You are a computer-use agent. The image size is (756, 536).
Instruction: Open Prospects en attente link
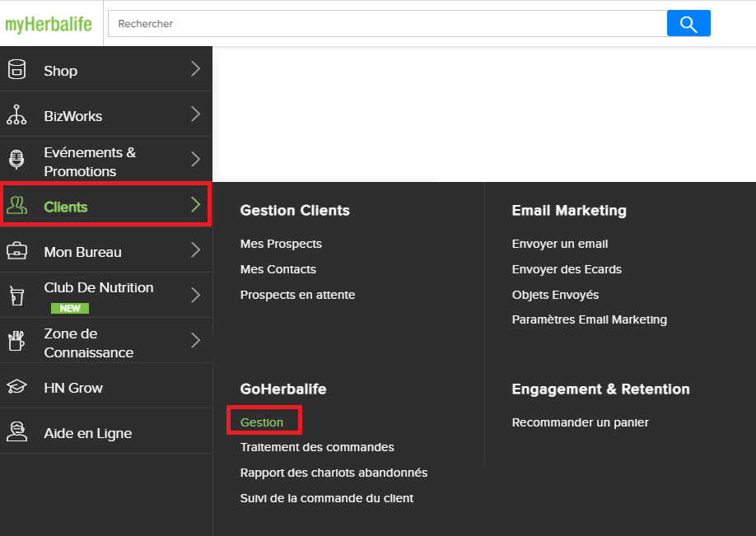point(297,295)
